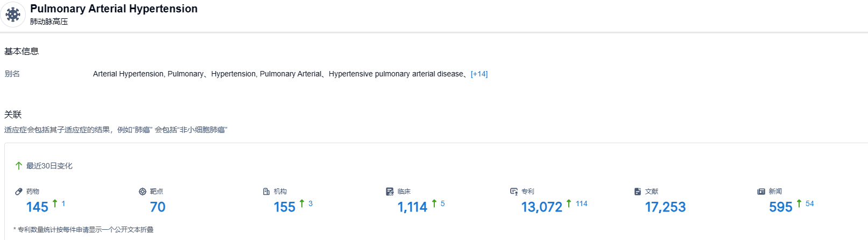Click the target icon next to 靶点
868x240 pixels.
(143, 192)
